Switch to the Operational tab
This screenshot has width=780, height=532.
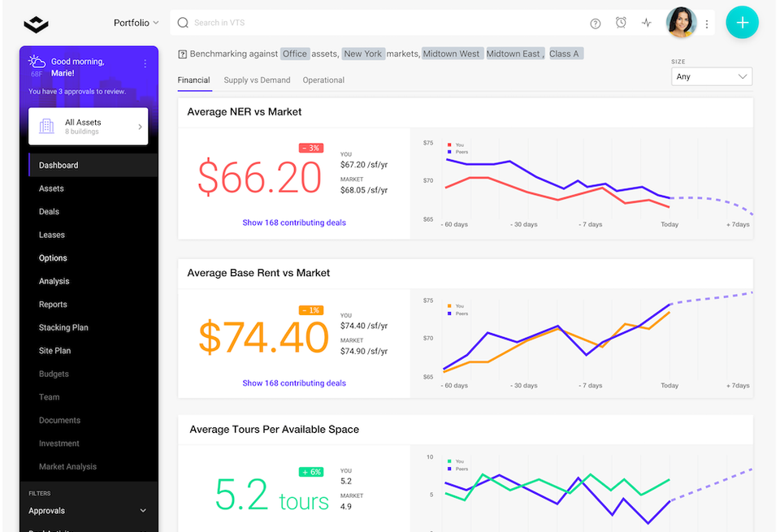323,80
